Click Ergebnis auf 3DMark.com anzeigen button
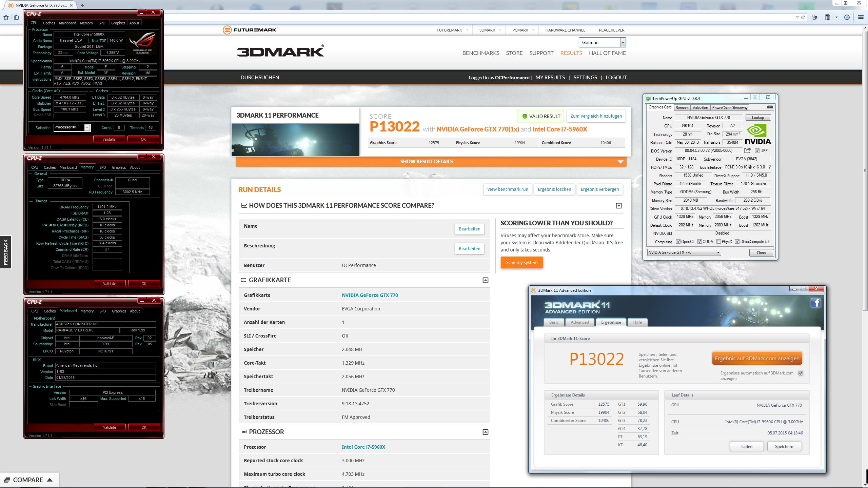868x488 pixels. click(757, 359)
